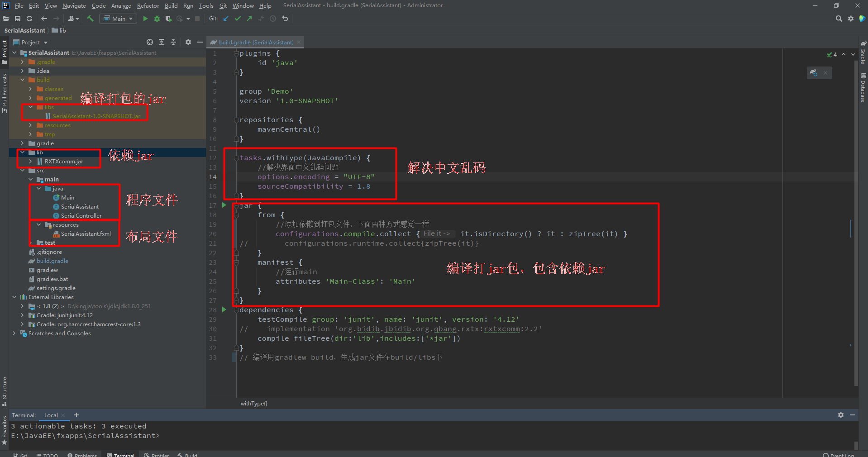Open gradlew.bat in project tree

(52, 279)
